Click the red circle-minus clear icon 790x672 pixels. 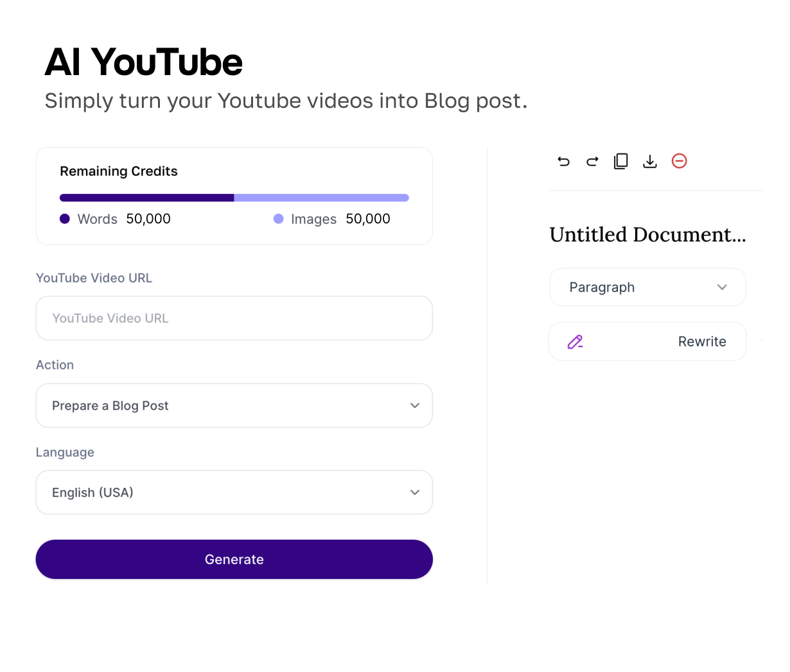(x=680, y=161)
